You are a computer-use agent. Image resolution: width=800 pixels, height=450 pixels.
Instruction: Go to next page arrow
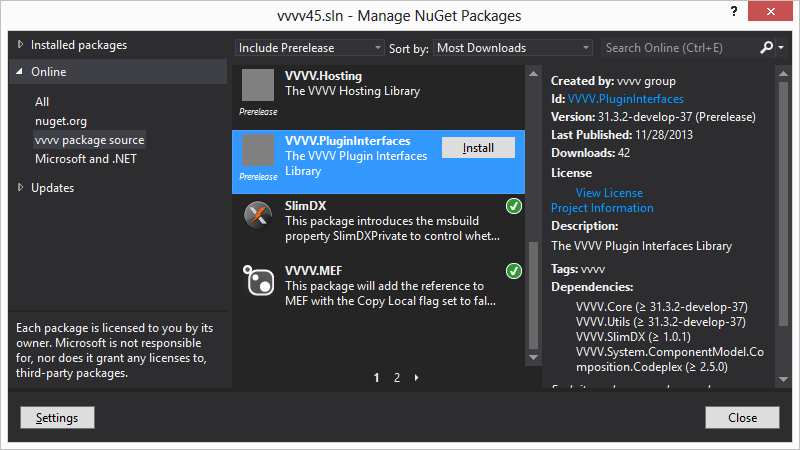click(417, 378)
